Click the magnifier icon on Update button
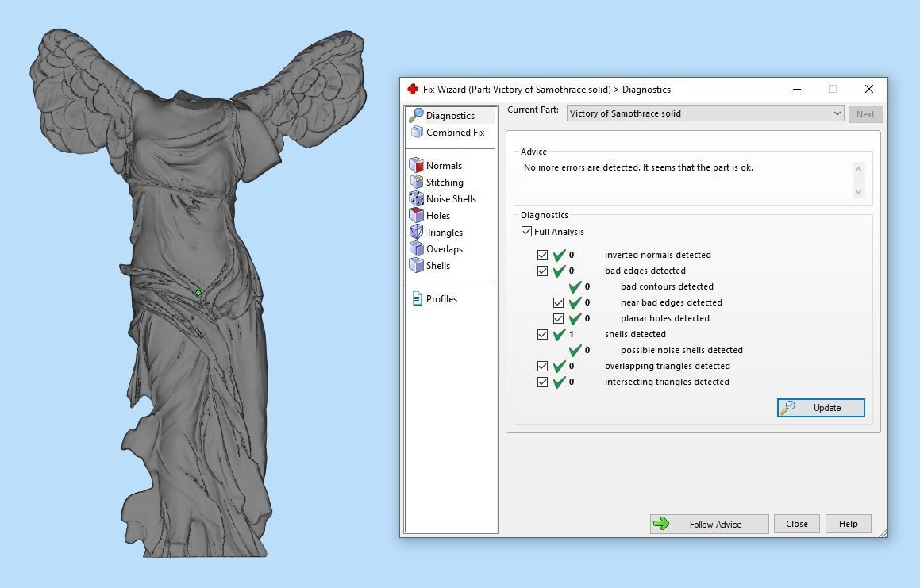920x588 pixels. (x=788, y=407)
